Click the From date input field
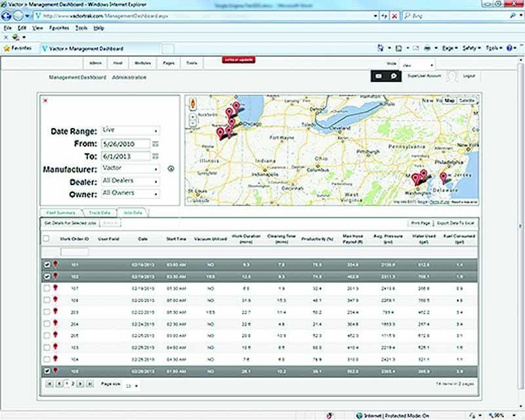 (125, 144)
